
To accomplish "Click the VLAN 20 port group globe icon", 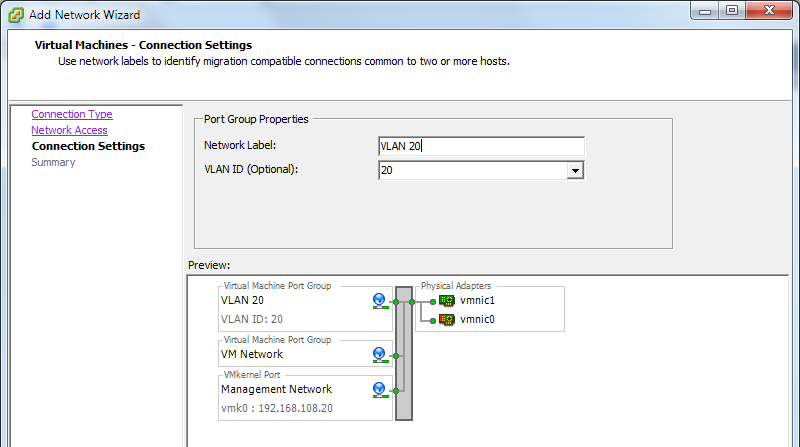I will point(379,301).
